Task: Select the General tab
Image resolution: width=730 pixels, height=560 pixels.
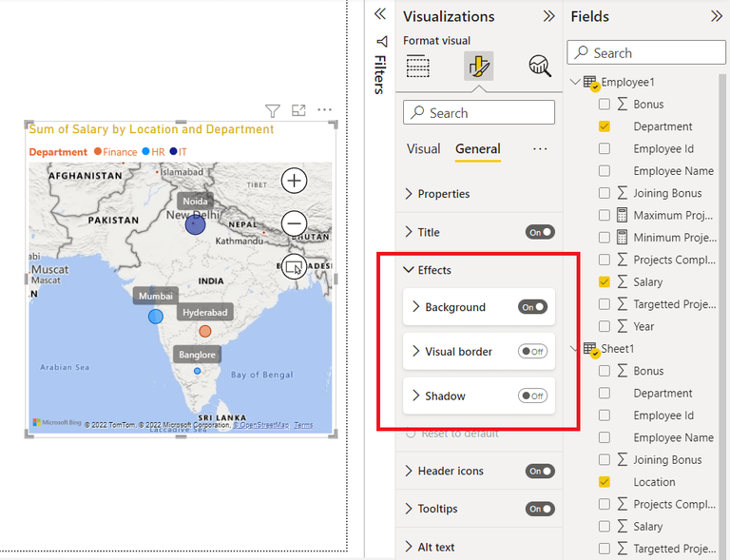Action: (x=478, y=149)
